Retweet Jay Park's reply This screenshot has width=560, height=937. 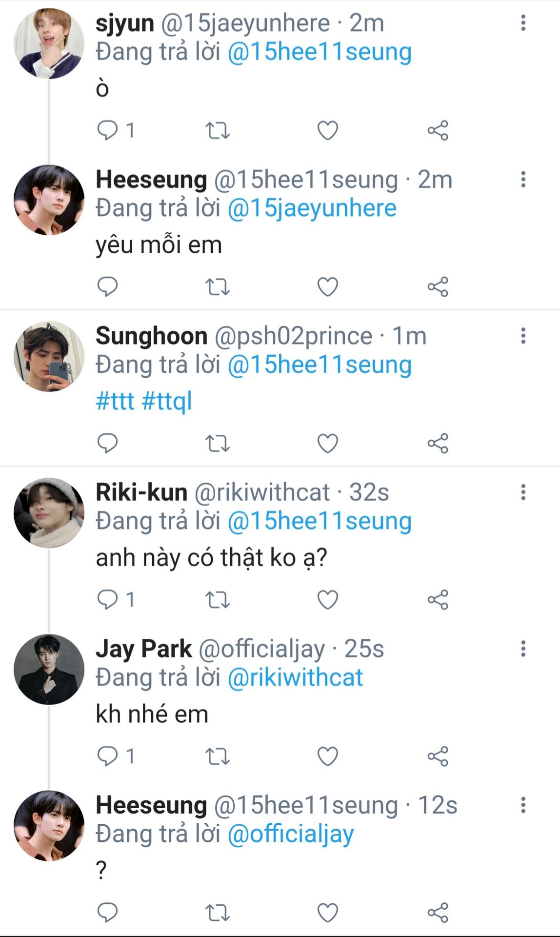[x=217, y=756]
